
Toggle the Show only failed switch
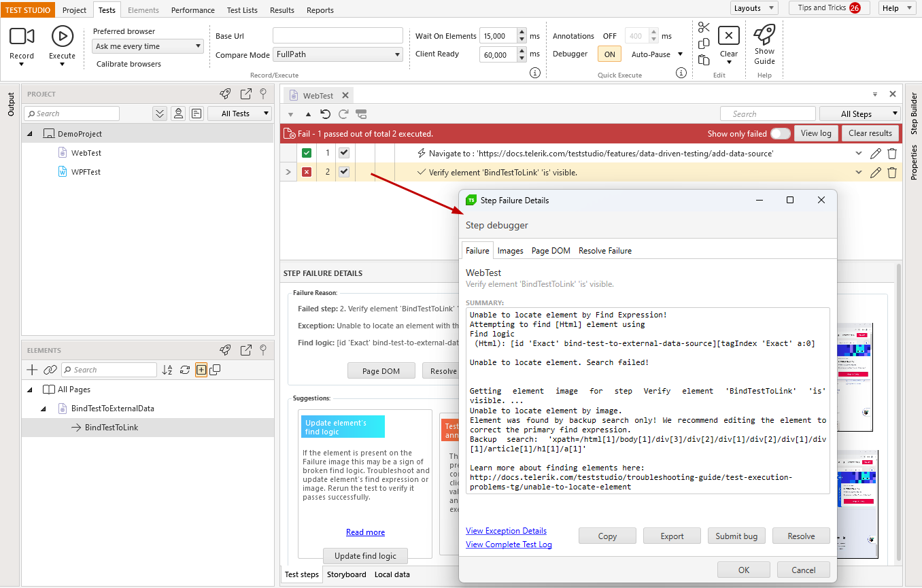coord(781,133)
